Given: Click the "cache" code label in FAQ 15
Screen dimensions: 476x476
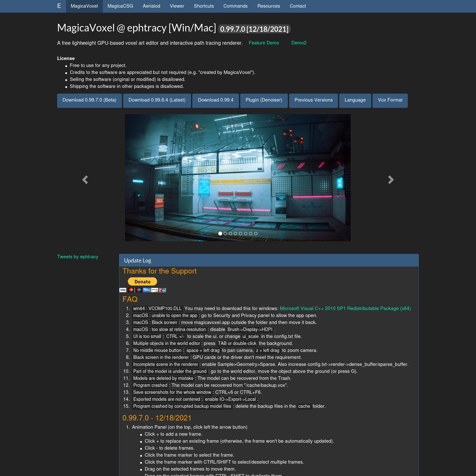Looking at the screenshot, I should click(x=304, y=406).
